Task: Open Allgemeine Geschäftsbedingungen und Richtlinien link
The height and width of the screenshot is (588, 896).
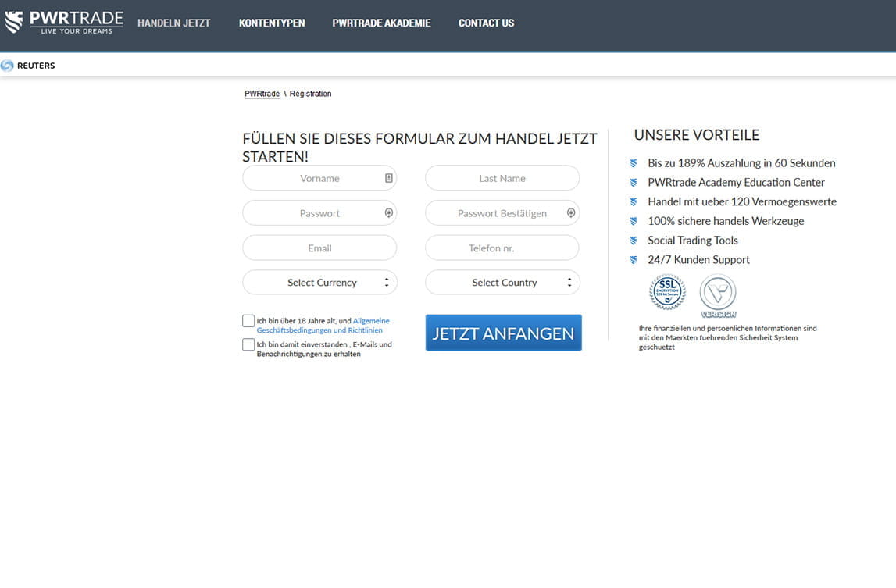Action: [323, 326]
